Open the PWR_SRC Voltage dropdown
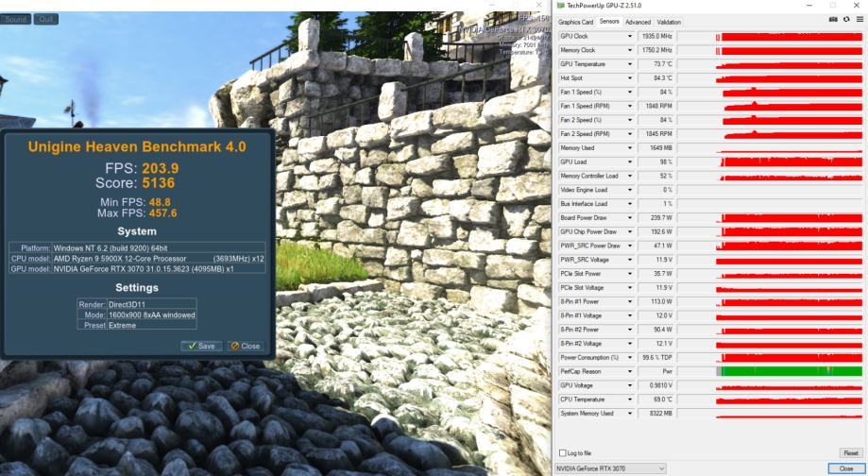This screenshot has width=868, height=476. (629, 260)
